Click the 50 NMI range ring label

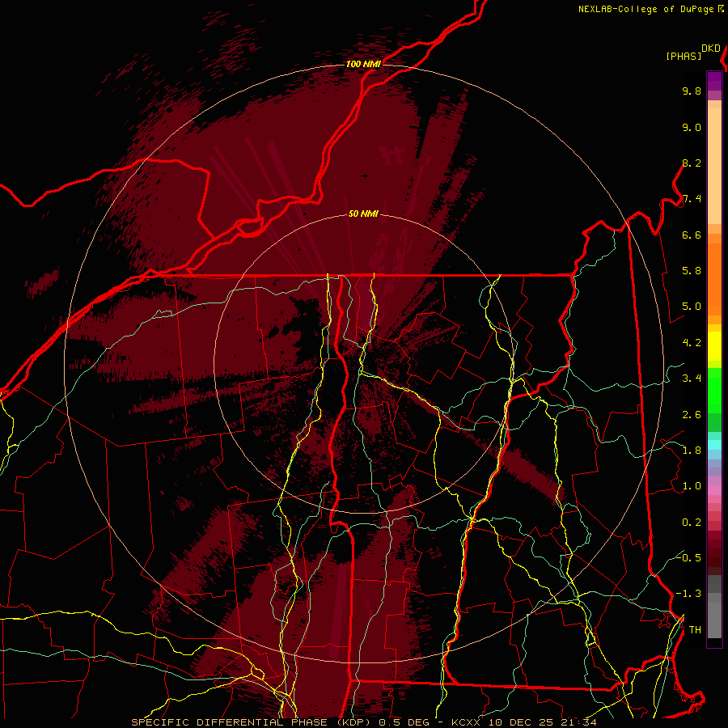pyautogui.click(x=363, y=214)
